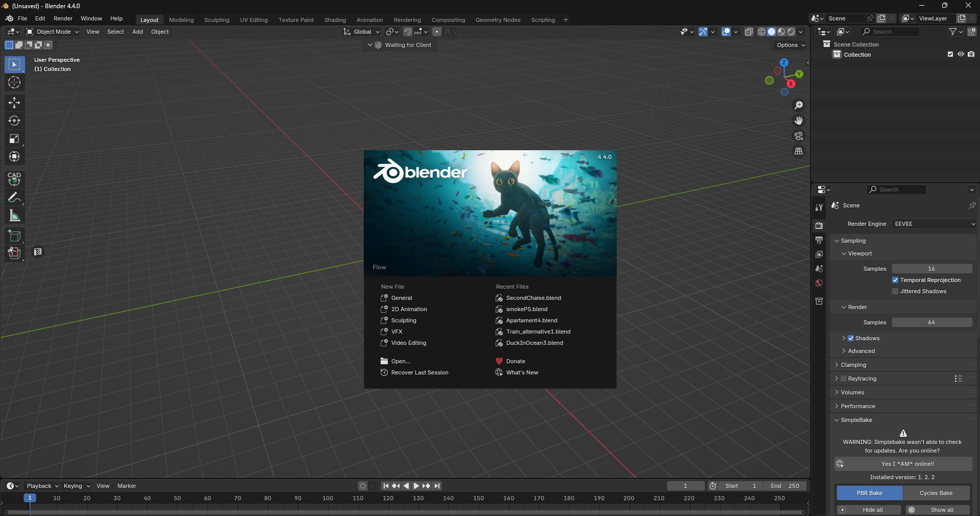980x516 pixels.
Task: Switch to wireframe viewport shading
Action: click(x=762, y=32)
